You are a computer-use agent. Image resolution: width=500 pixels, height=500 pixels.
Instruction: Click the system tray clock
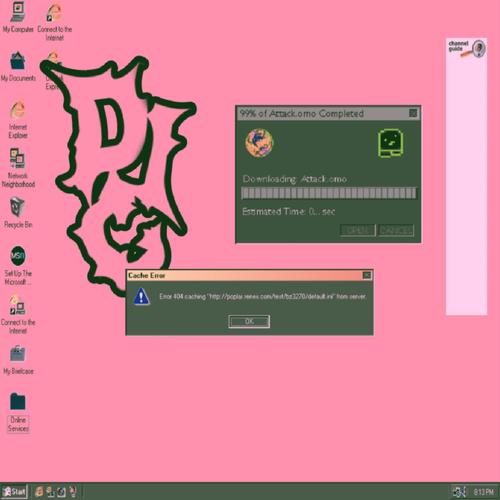point(483,492)
